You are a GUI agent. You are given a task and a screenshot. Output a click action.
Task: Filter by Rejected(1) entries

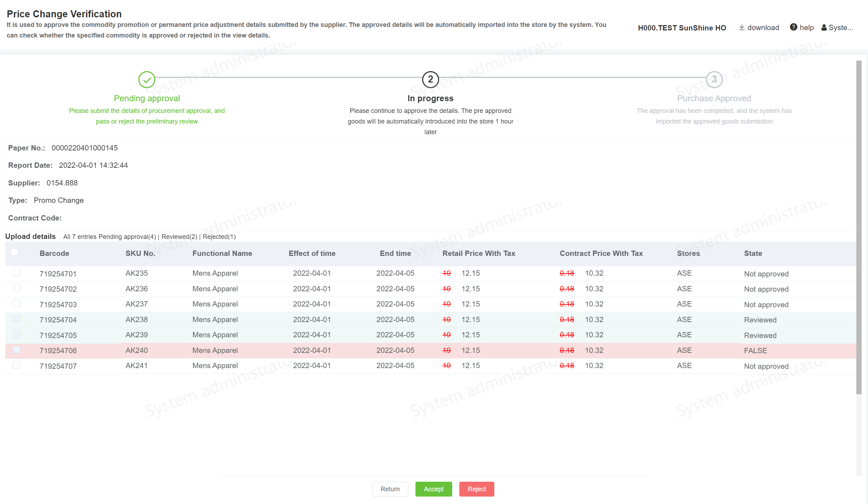[219, 237]
